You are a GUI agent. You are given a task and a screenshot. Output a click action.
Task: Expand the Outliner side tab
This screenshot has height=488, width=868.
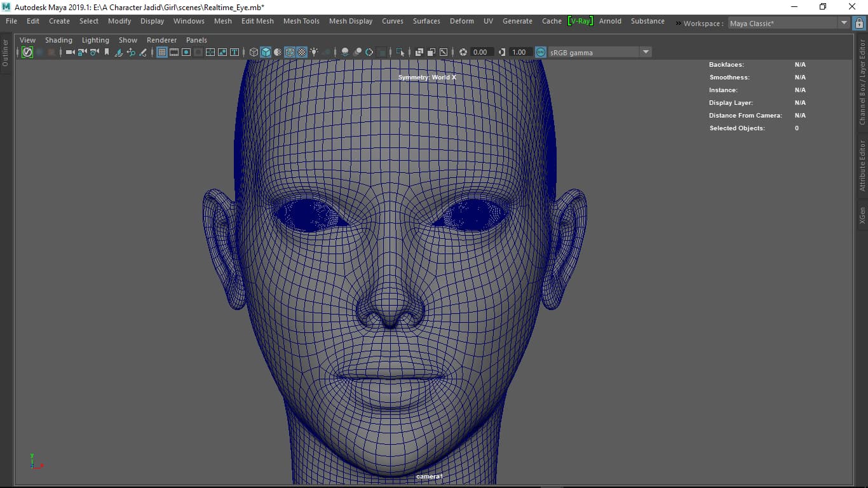6,53
